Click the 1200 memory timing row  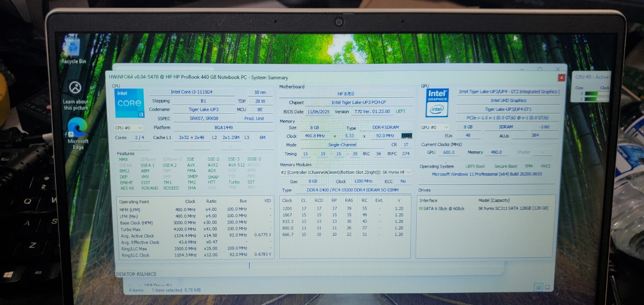[x=345, y=209]
